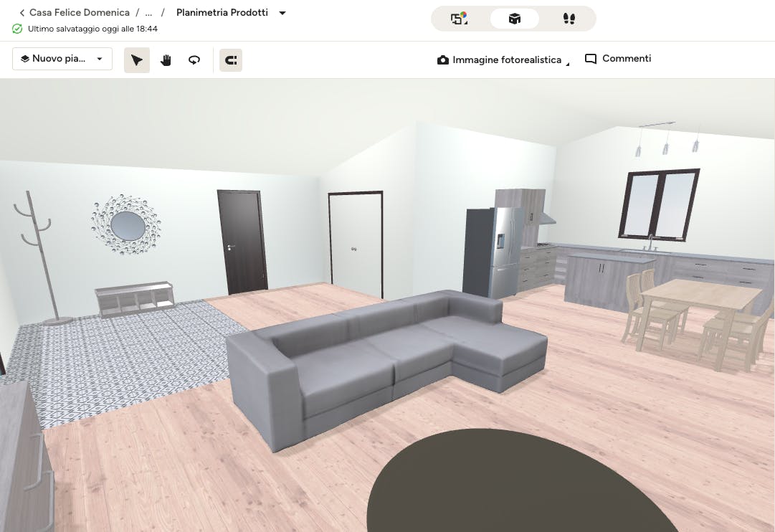Select the low shelf bench under mirror
This screenshot has width=775, height=532.
[135, 298]
